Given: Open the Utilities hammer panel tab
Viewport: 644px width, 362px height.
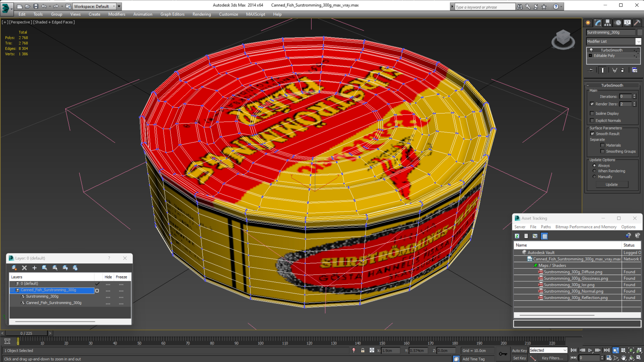Looking at the screenshot, I should tap(637, 23).
